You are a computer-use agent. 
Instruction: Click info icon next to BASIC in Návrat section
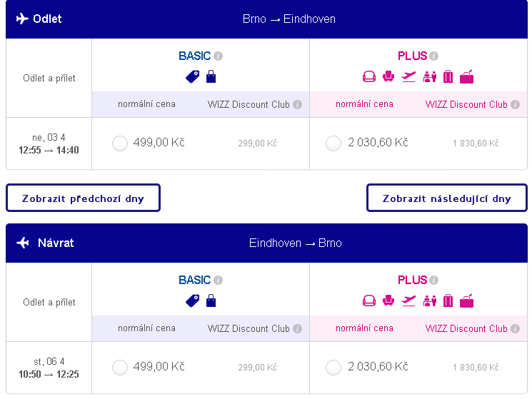click(x=219, y=280)
